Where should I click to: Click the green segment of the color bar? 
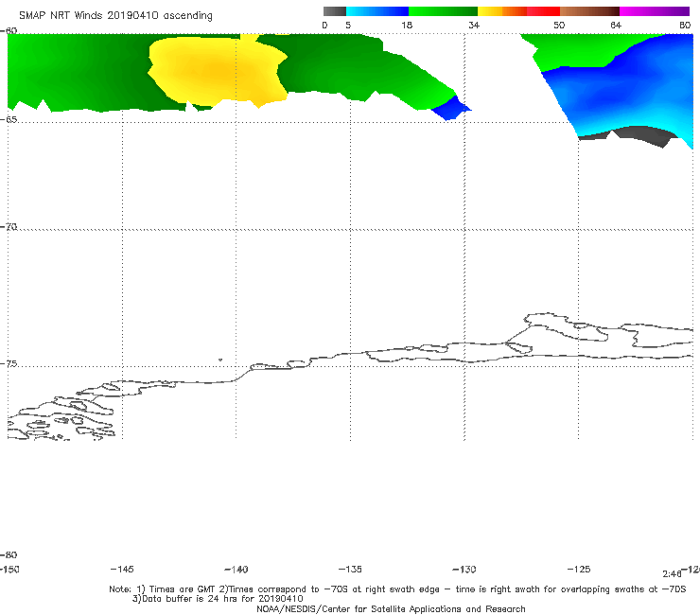click(x=443, y=11)
